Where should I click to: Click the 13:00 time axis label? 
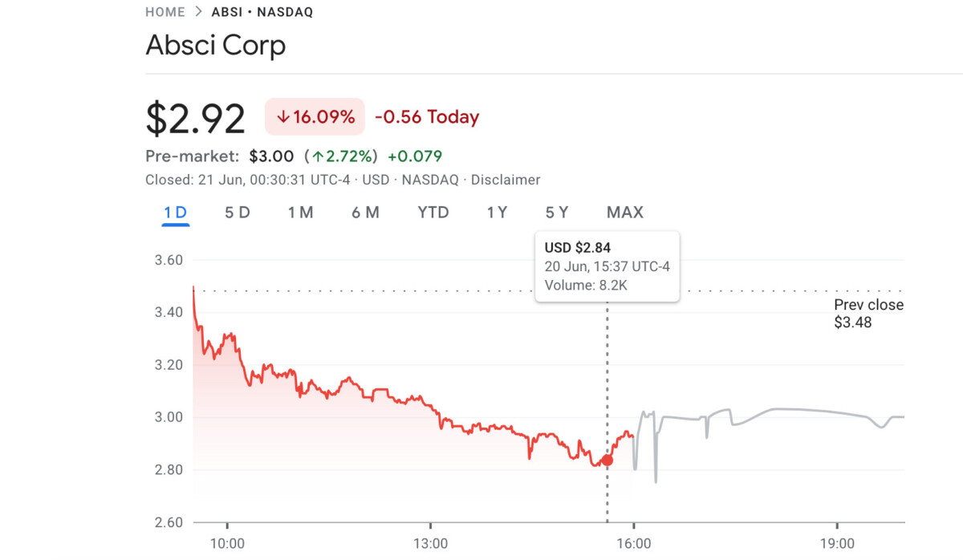tap(431, 544)
